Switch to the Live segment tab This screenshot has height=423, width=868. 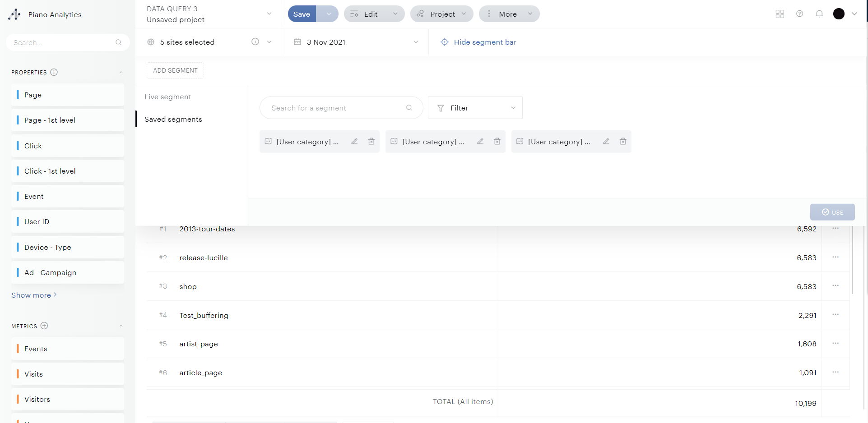168,97
